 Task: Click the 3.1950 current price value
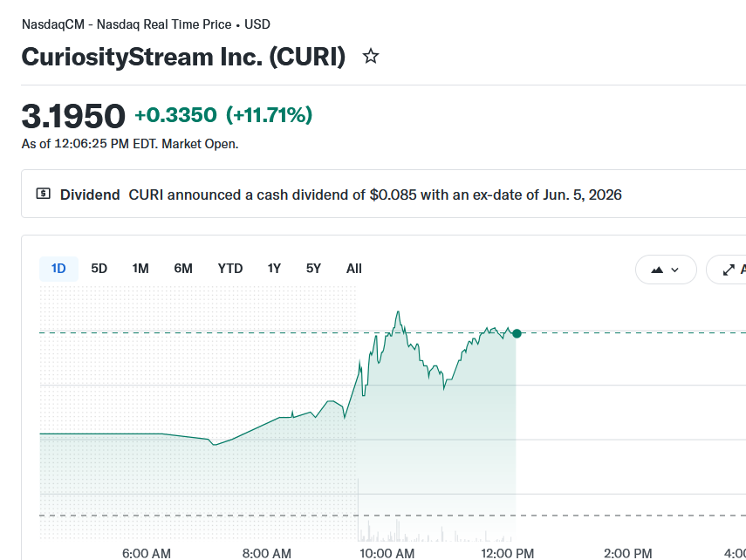[x=73, y=116]
